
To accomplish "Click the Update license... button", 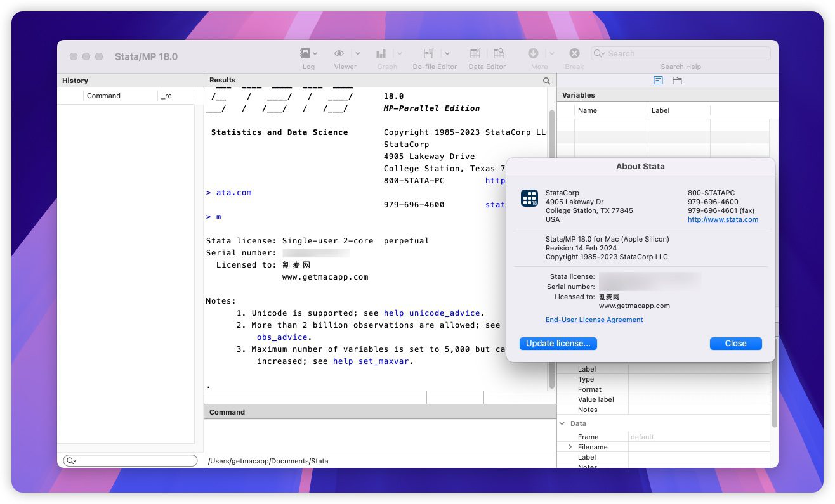I will (558, 343).
